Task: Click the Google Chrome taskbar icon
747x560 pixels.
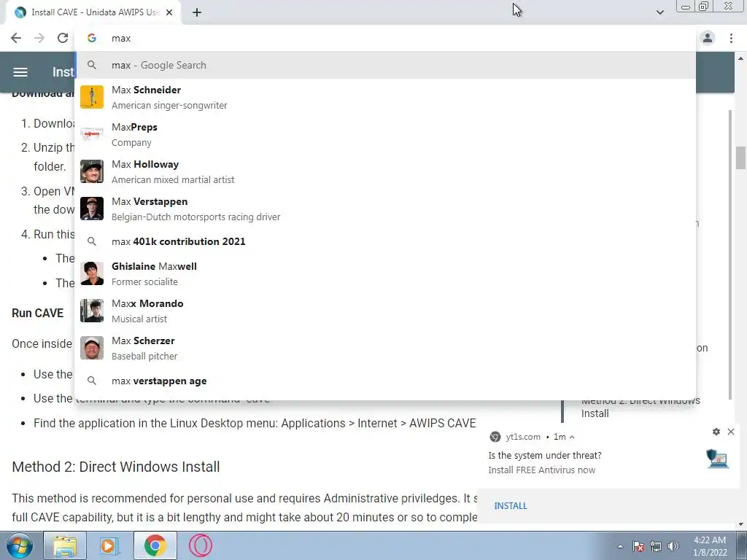Action: pyautogui.click(x=155, y=545)
